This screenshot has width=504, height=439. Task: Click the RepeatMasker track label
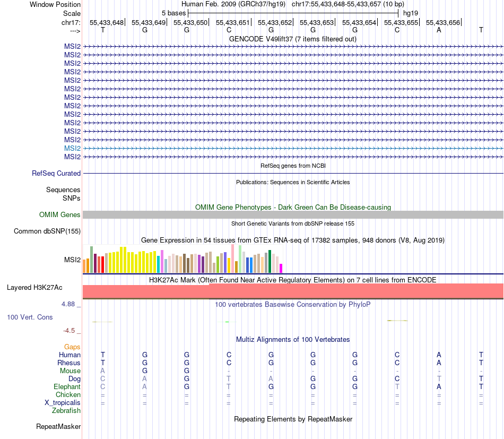click(x=58, y=426)
